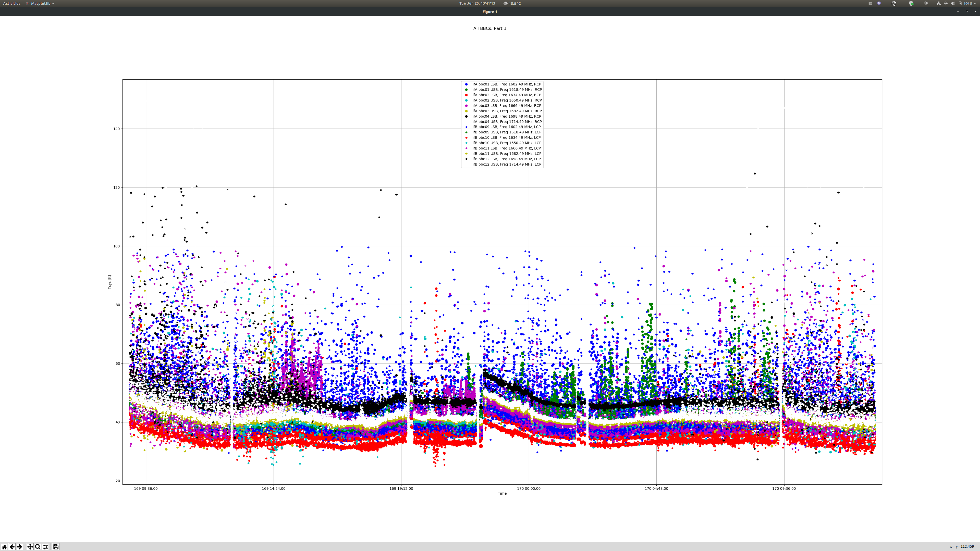The height and width of the screenshot is (551, 980).
Task: Click the x-axis tick label '169 19:12.00'
Action: (401, 489)
